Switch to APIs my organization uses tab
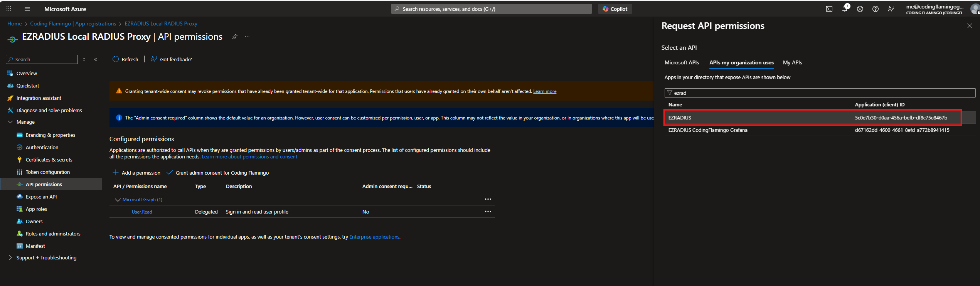This screenshot has height=286, width=980. click(741, 62)
